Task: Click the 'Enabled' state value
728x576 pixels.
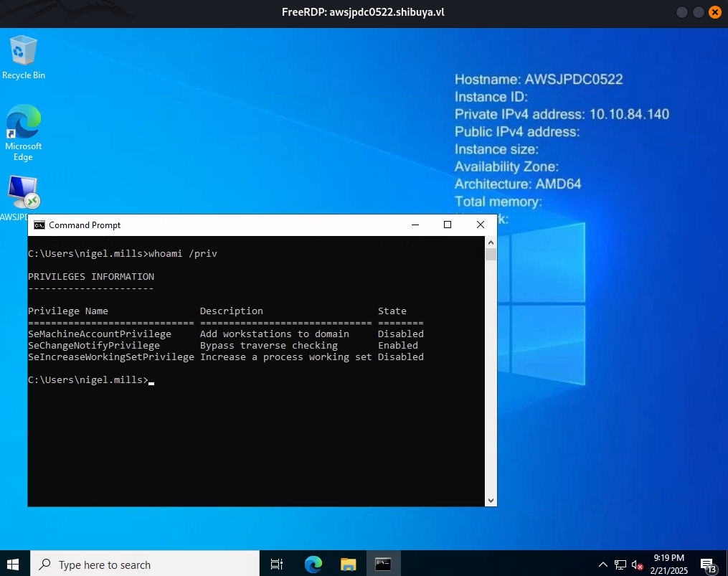Action: [x=398, y=346]
